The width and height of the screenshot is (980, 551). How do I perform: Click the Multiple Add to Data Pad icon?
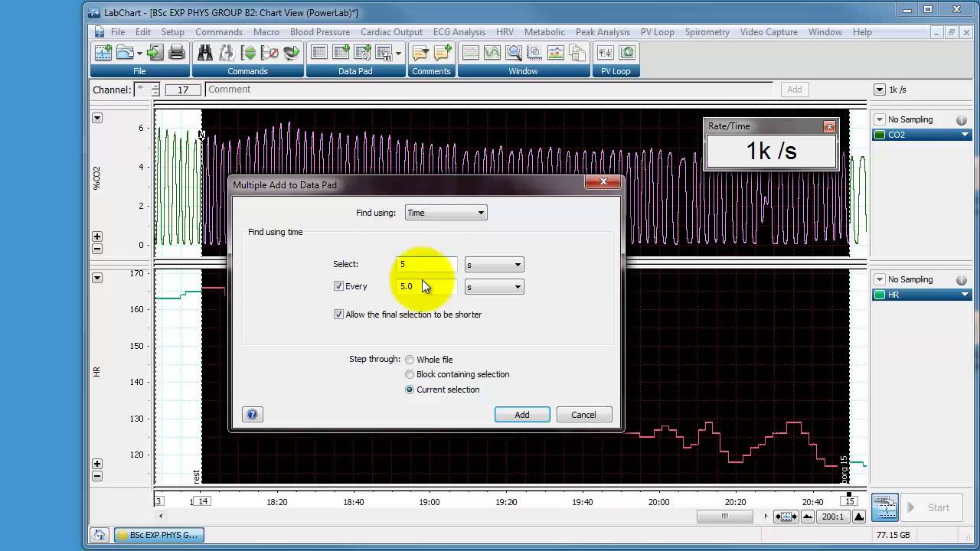(x=363, y=53)
